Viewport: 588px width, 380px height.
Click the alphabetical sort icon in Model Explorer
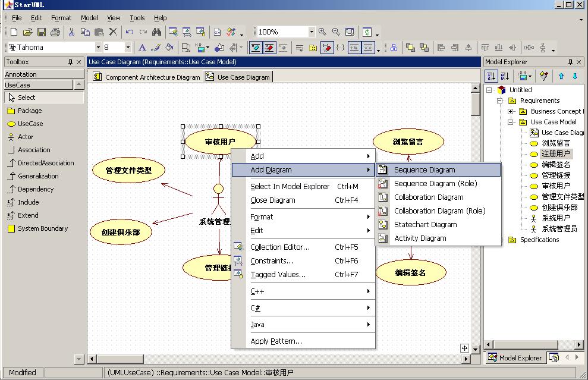click(x=505, y=76)
